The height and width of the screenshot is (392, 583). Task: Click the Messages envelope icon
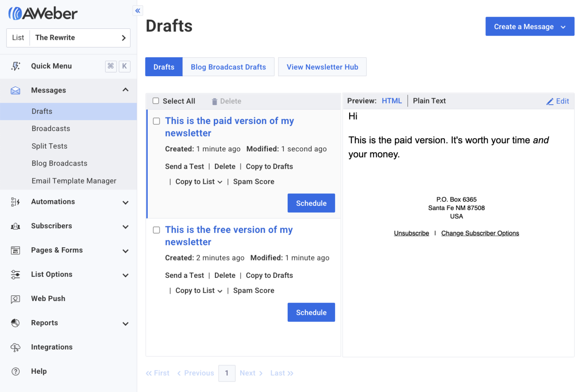[16, 90]
